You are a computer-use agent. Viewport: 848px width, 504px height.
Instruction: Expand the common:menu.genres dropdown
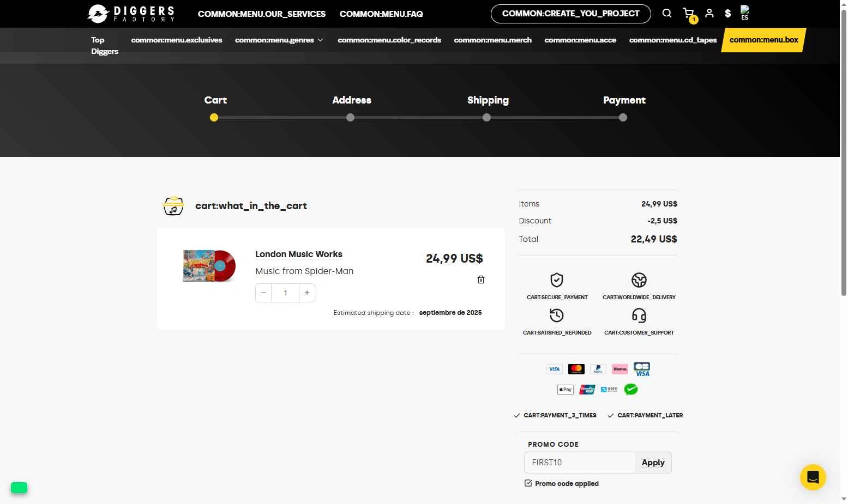coord(279,40)
